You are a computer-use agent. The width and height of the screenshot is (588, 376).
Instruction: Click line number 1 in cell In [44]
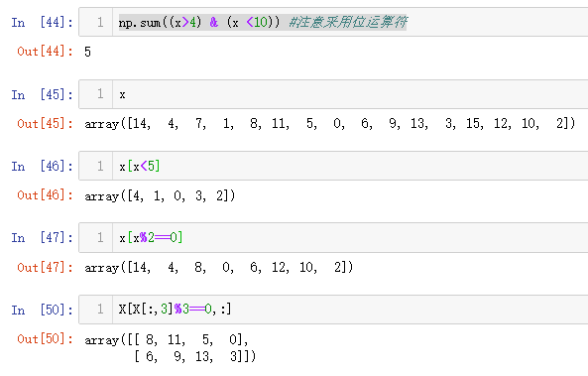(x=100, y=22)
